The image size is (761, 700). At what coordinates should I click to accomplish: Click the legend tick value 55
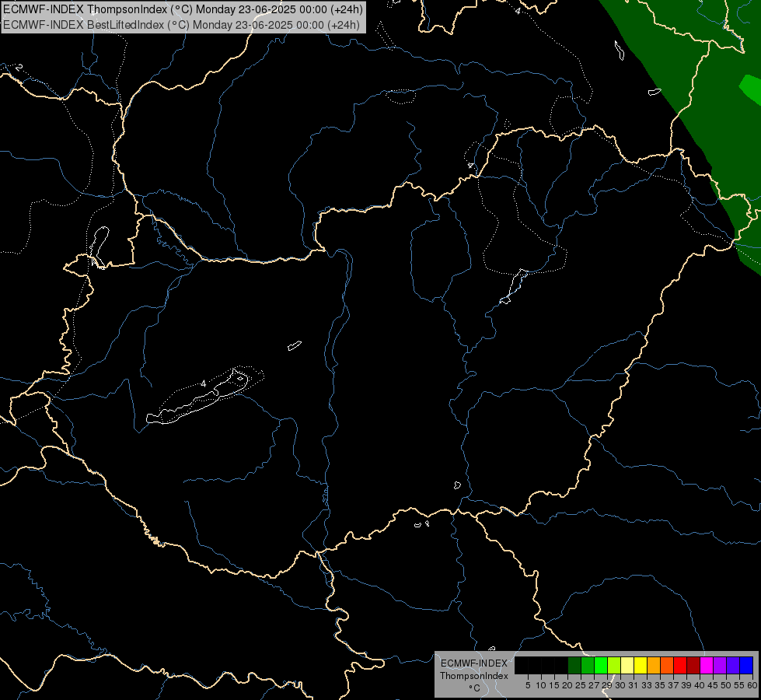click(739, 685)
